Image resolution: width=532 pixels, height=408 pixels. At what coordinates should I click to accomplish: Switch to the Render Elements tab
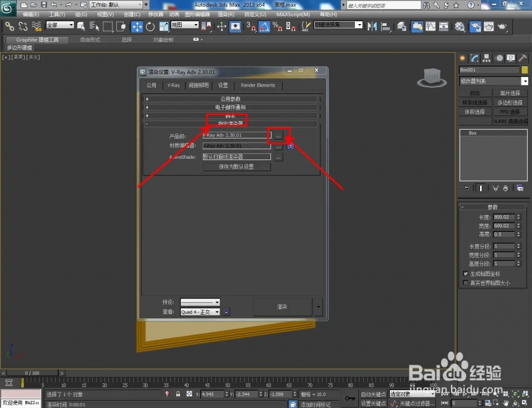coord(258,85)
